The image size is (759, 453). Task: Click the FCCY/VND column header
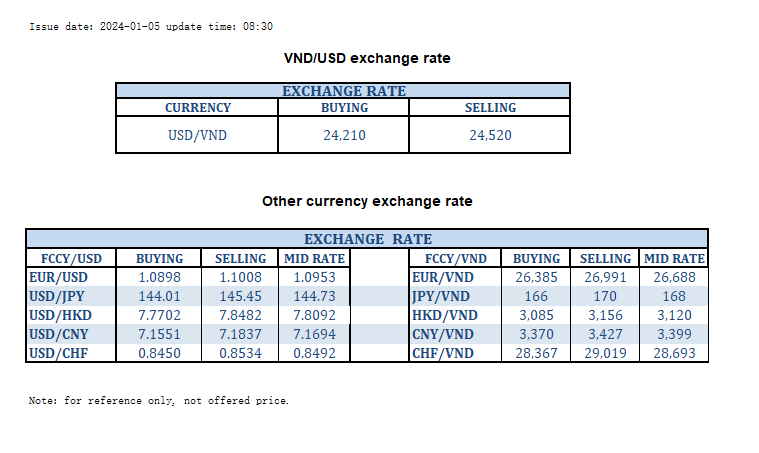[455, 258]
